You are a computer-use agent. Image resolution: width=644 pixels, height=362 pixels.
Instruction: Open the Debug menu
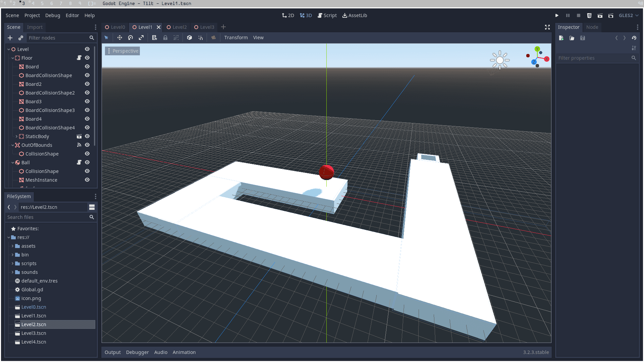point(53,15)
